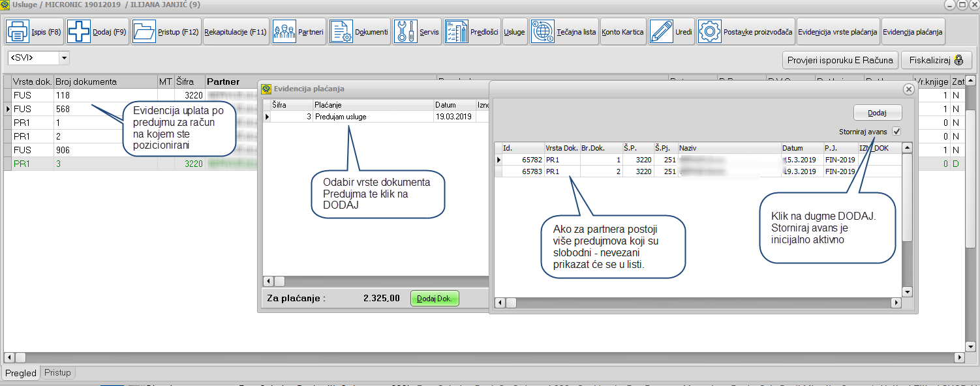Click Provjeri isporuku E Računa button
Viewport: 980px width, 386px height.
point(840,60)
